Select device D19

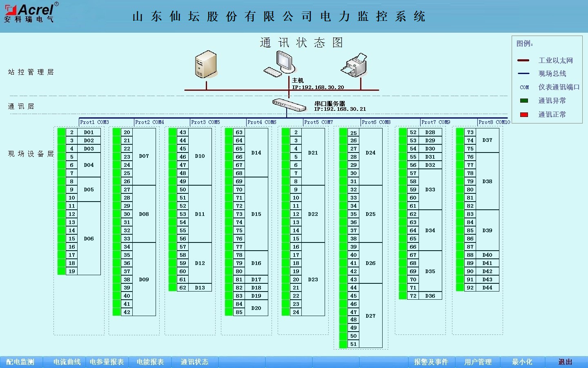256,296
